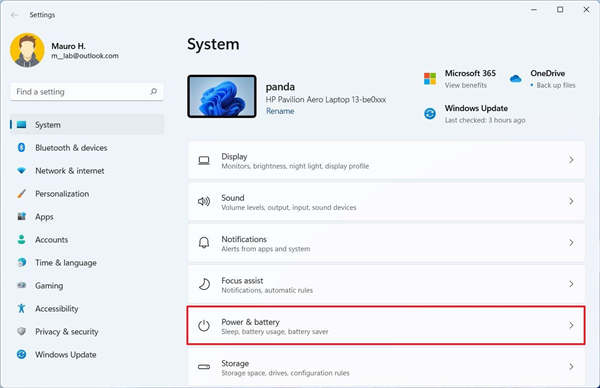
Task: Open Gaming category
Action: coord(87,285)
